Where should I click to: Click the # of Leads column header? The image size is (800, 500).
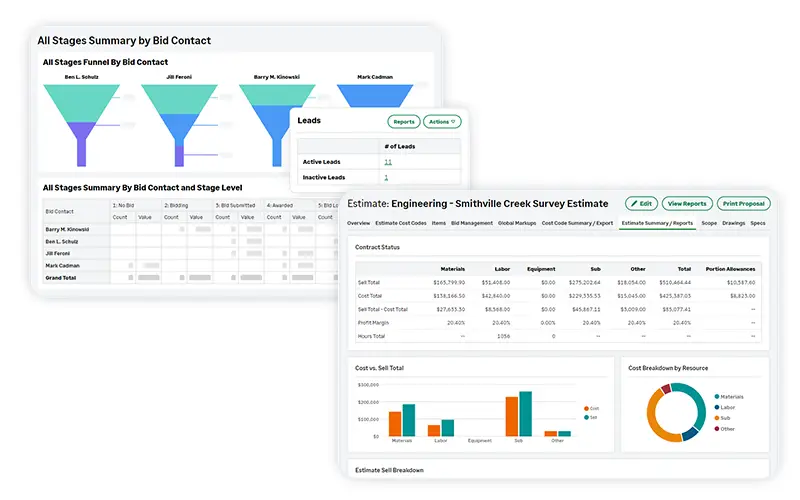[x=399, y=146]
